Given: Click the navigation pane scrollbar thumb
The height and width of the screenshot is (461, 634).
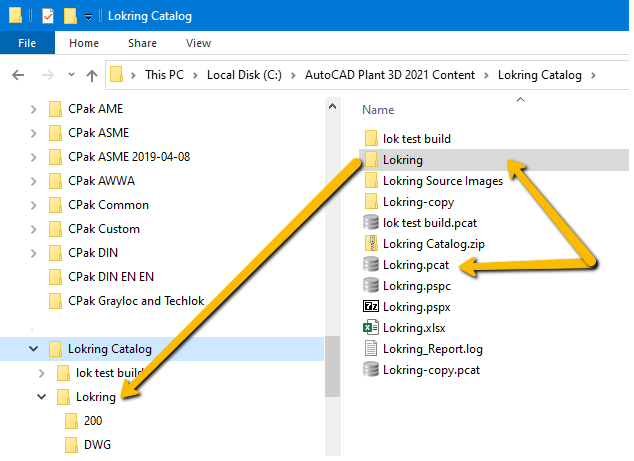Looking at the screenshot, I should tap(332, 367).
